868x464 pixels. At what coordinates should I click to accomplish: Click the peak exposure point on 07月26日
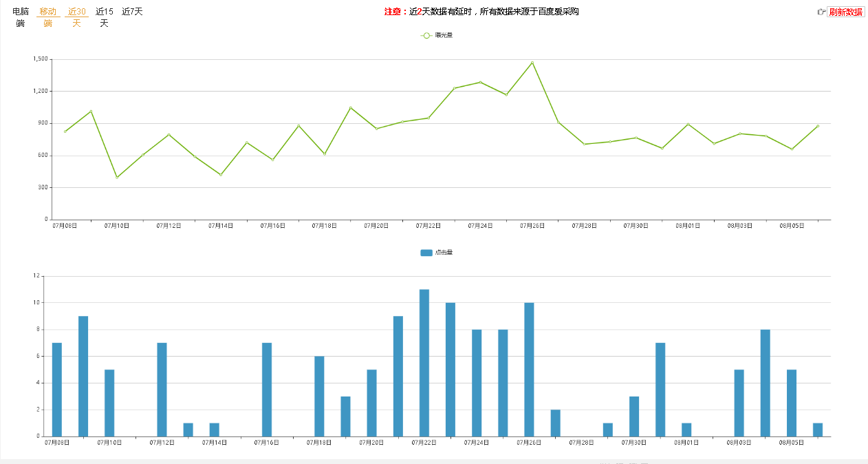click(532, 63)
